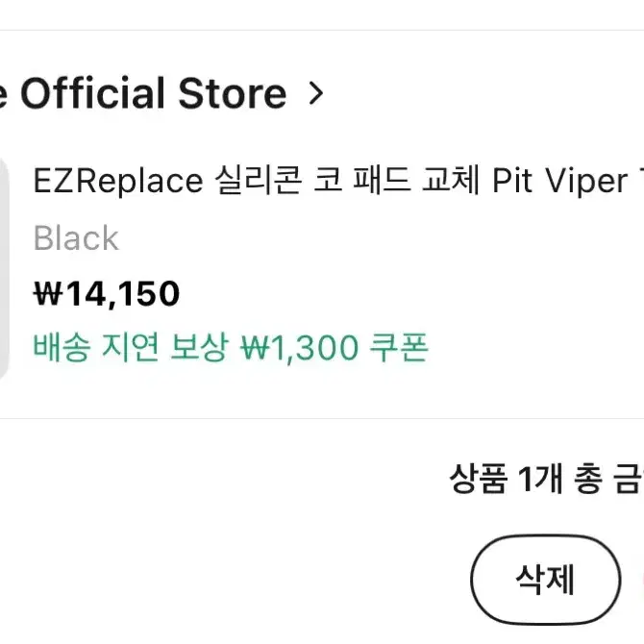Click the word Official in store header
The height and width of the screenshot is (644, 644).
point(92,93)
